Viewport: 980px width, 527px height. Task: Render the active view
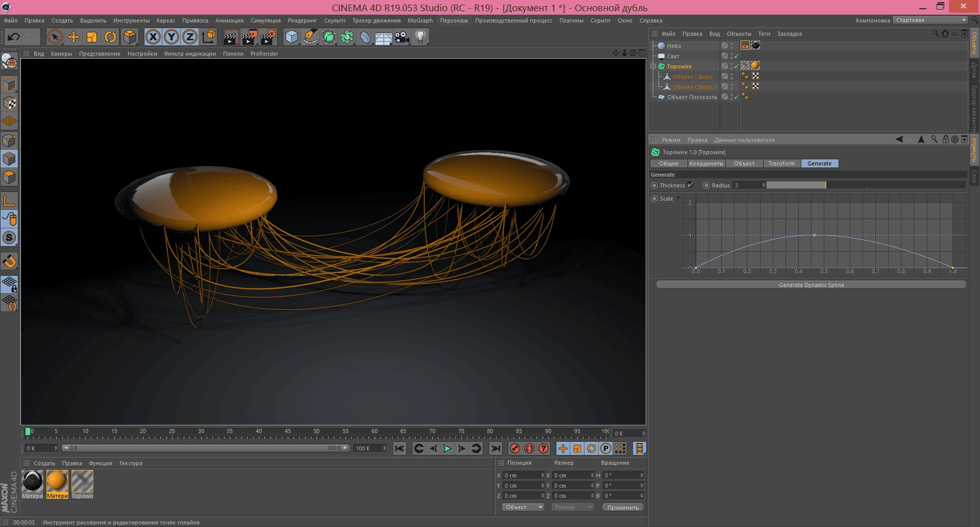coord(231,37)
